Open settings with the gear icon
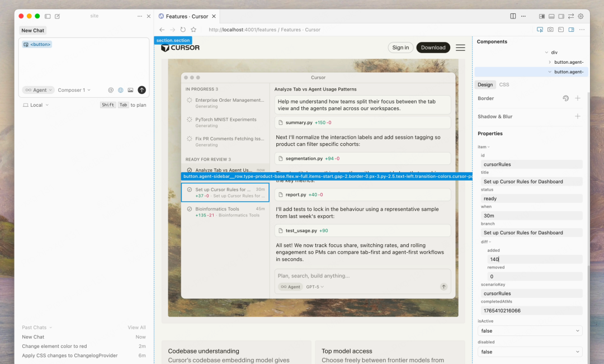The width and height of the screenshot is (604, 364). pyautogui.click(x=581, y=16)
